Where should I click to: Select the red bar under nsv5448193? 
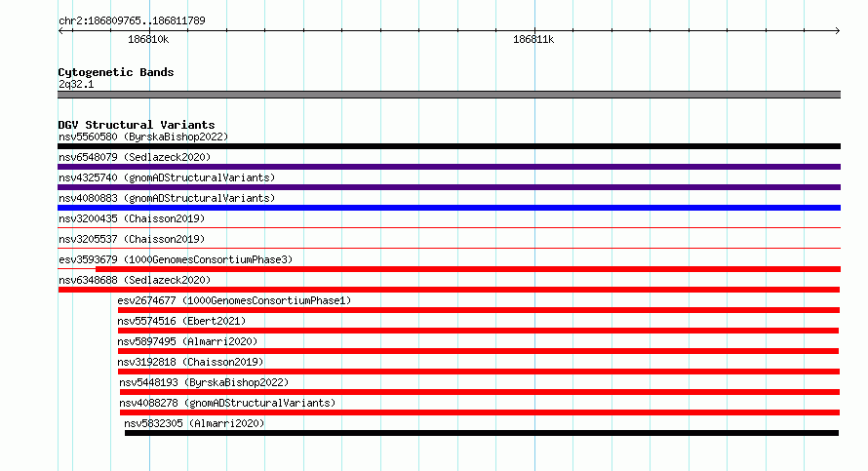click(480, 392)
